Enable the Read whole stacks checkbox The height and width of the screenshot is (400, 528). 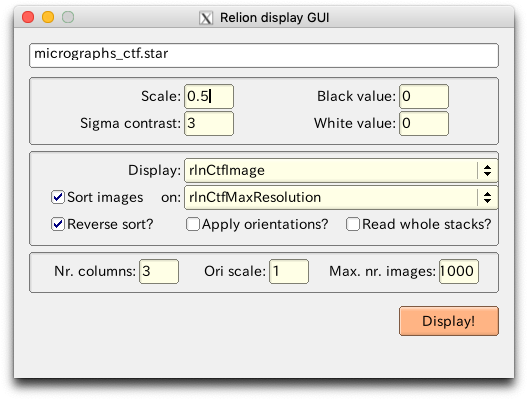353,224
